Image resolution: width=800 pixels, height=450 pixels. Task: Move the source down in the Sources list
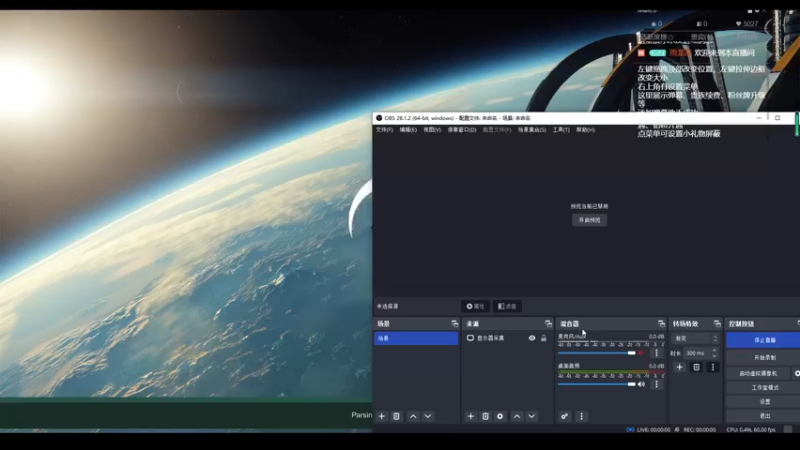(532, 416)
